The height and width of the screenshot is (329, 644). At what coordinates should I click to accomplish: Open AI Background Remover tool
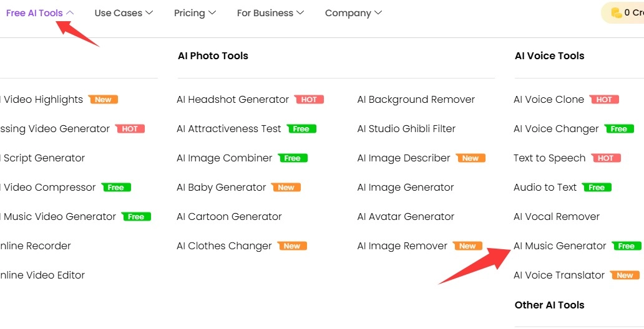click(x=416, y=100)
